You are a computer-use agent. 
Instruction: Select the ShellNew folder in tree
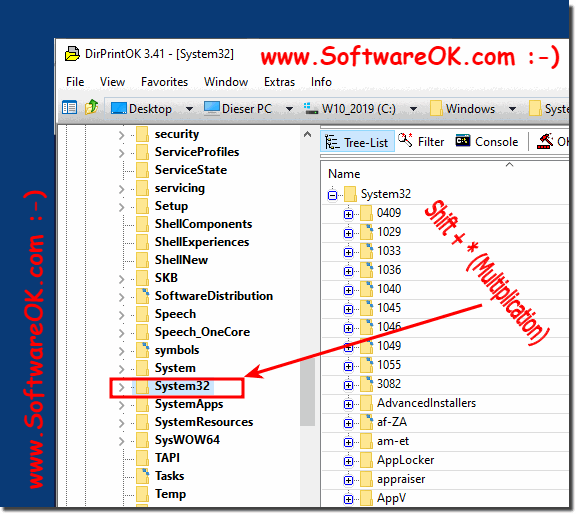181,260
